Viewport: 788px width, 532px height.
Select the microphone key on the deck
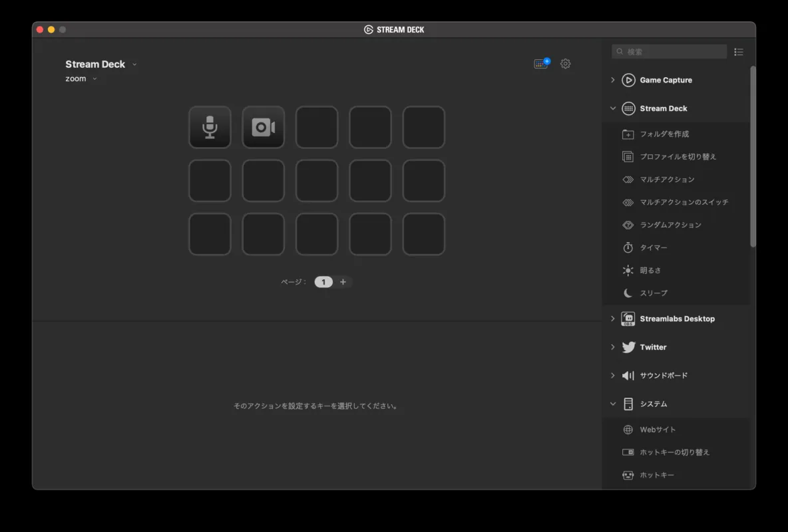point(210,127)
